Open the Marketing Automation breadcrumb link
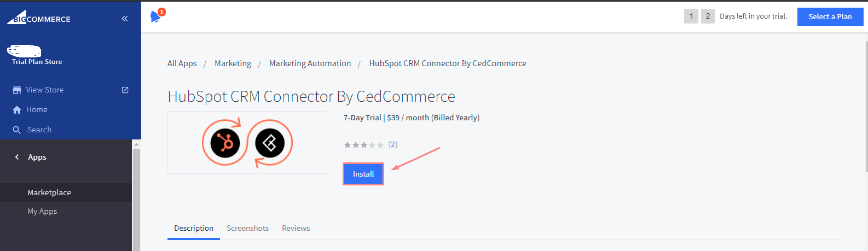The height and width of the screenshot is (251, 868). tap(310, 63)
